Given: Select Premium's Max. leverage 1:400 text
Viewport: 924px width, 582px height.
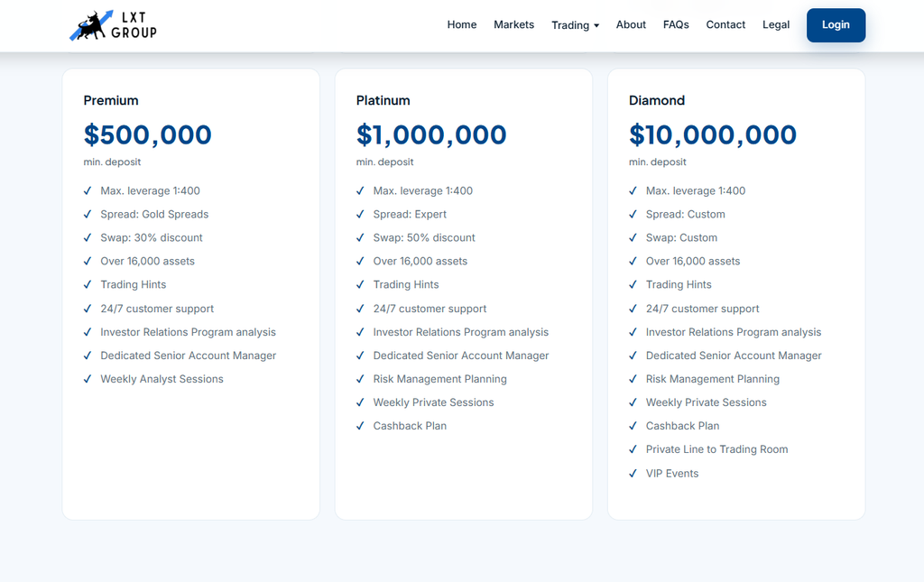Looking at the screenshot, I should [151, 191].
